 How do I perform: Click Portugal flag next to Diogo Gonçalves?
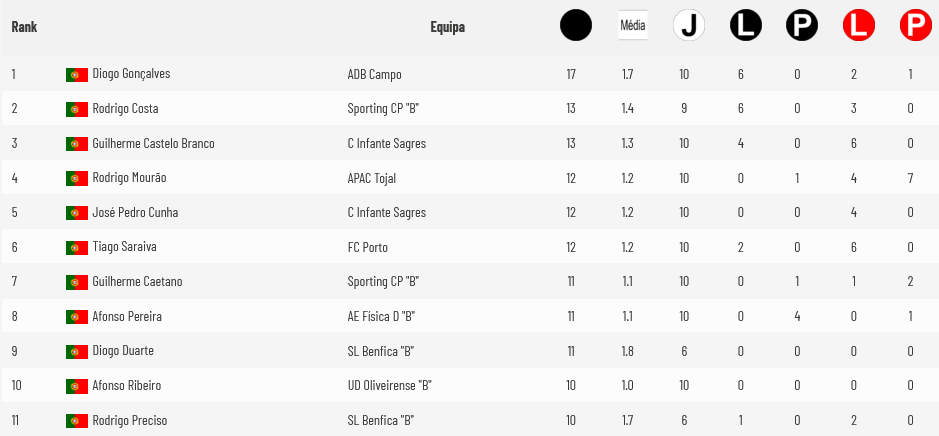pyautogui.click(x=77, y=75)
